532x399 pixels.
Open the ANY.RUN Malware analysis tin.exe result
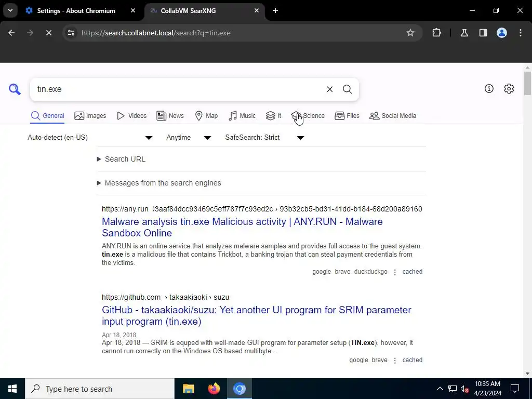[x=242, y=228]
